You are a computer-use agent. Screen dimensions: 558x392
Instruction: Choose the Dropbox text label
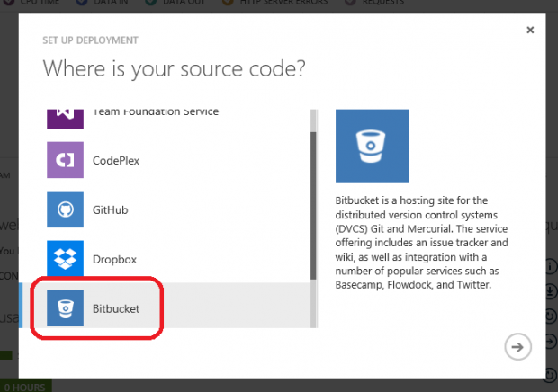114,260
